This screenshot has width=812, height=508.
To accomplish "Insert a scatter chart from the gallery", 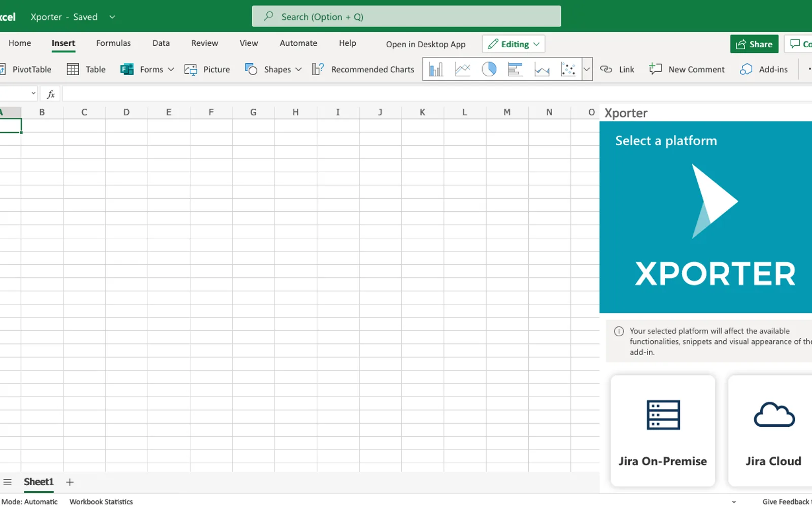I will tap(568, 69).
